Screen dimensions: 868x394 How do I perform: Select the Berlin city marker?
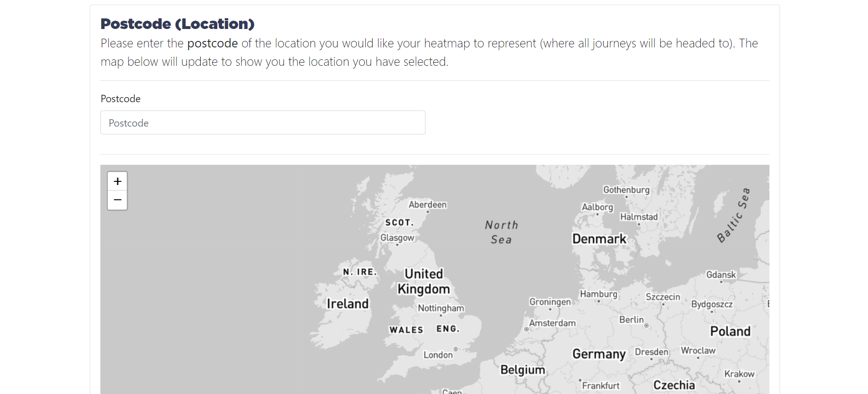647,325
